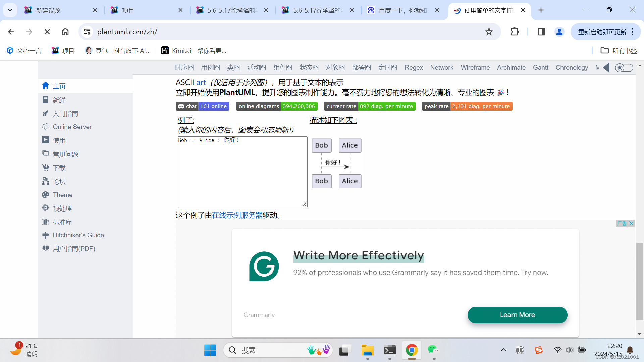Expand hidden system tray icons chevron
644x362 pixels.
click(x=503, y=350)
